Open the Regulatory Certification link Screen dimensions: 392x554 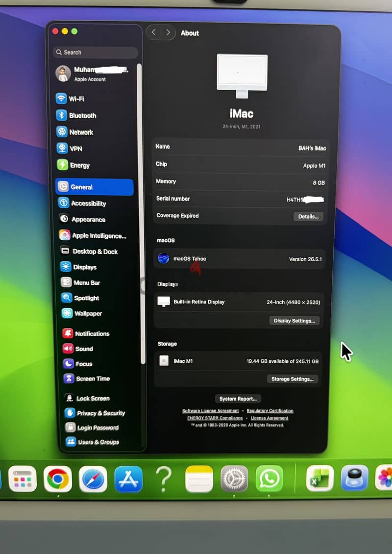[270, 410]
